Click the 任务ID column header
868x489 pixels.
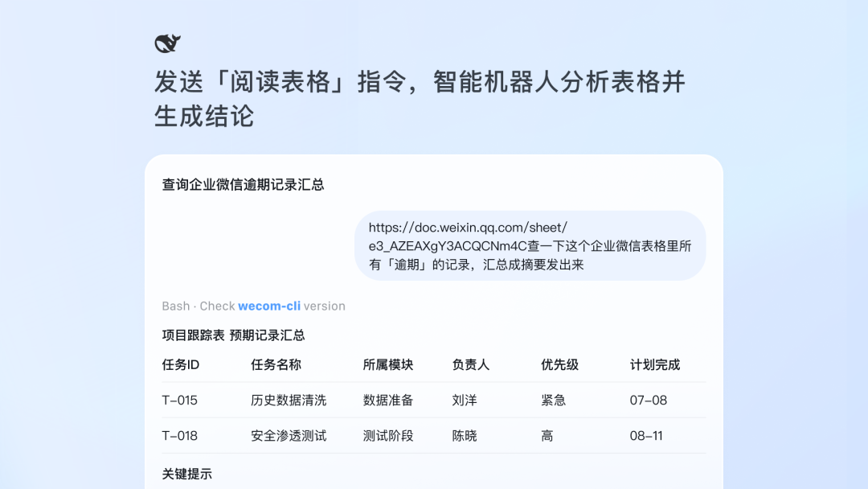(x=181, y=365)
